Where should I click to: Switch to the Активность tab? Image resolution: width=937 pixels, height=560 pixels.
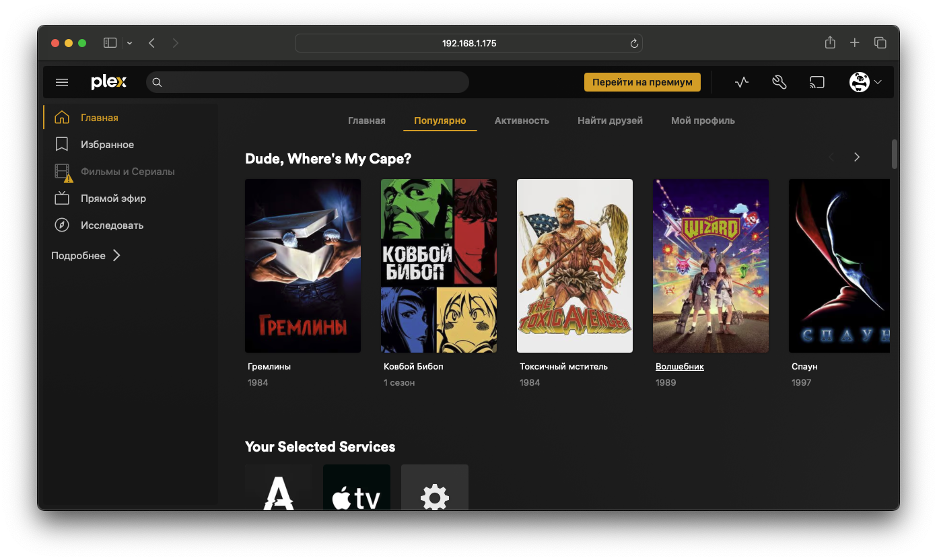click(522, 120)
